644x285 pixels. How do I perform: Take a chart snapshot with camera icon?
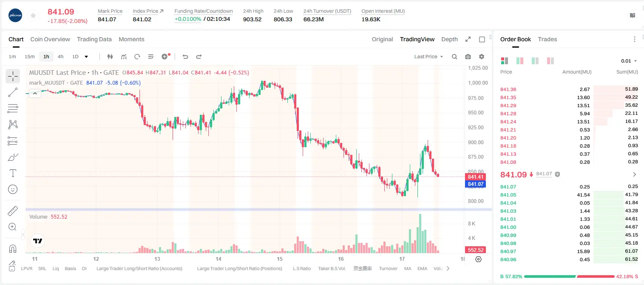(x=468, y=57)
